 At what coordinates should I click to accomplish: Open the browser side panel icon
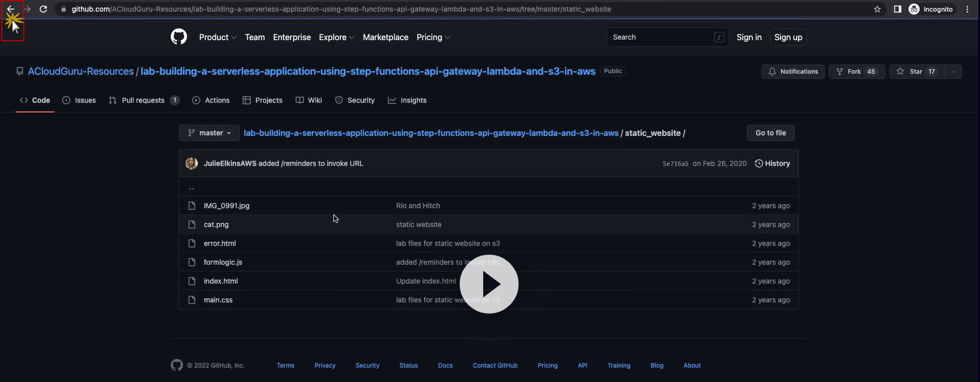[x=897, y=9]
